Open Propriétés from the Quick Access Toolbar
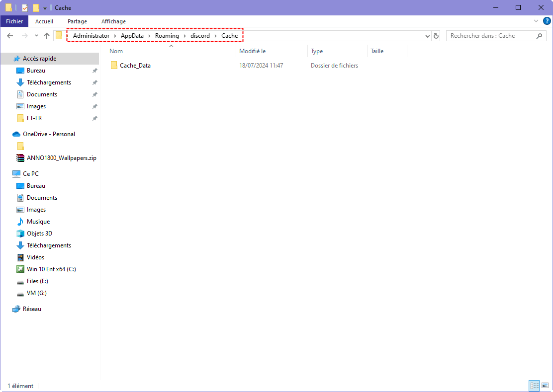The width and height of the screenshot is (553, 392). coord(24,7)
